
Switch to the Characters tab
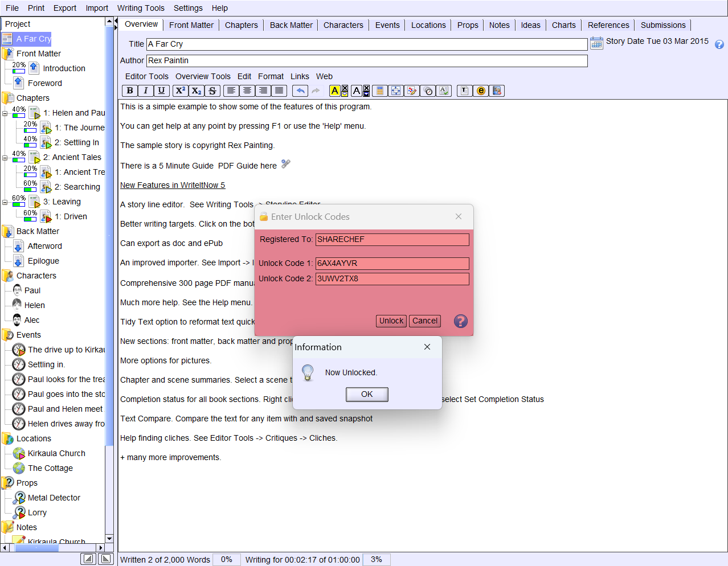point(343,25)
